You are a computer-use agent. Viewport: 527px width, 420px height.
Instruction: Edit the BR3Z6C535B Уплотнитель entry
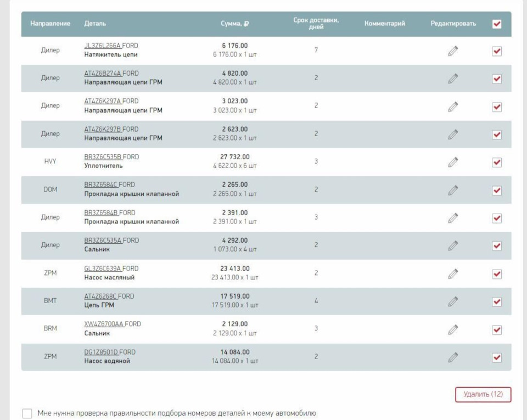coord(452,162)
